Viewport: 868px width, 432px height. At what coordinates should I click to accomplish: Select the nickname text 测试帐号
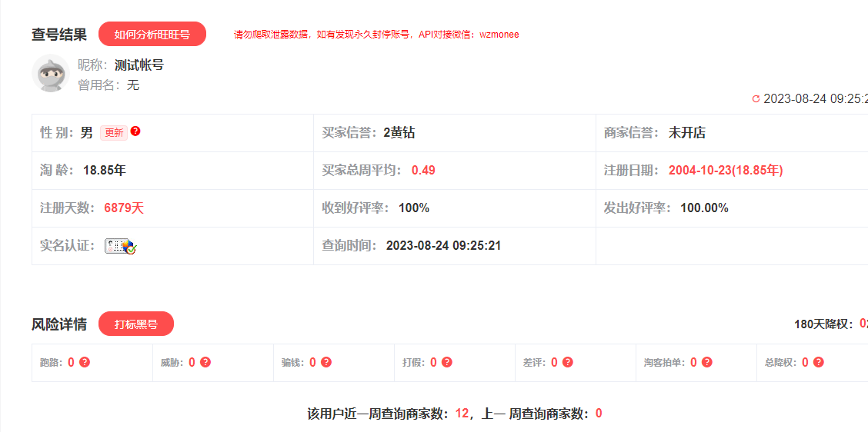click(139, 65)
